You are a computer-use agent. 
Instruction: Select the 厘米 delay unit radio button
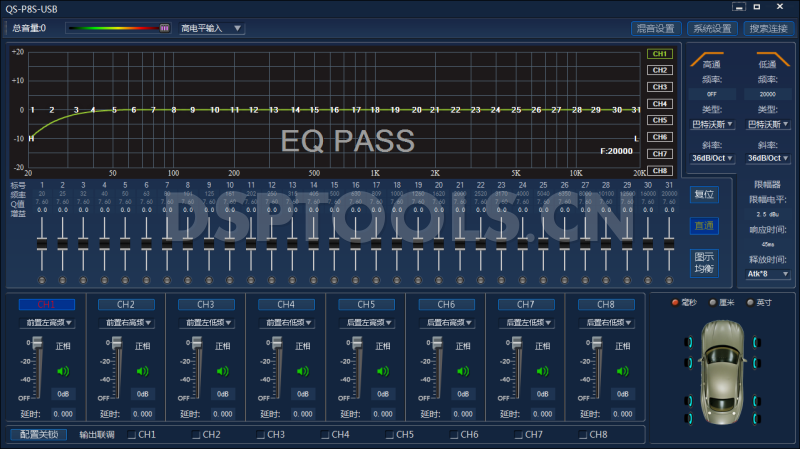(712, 302)
